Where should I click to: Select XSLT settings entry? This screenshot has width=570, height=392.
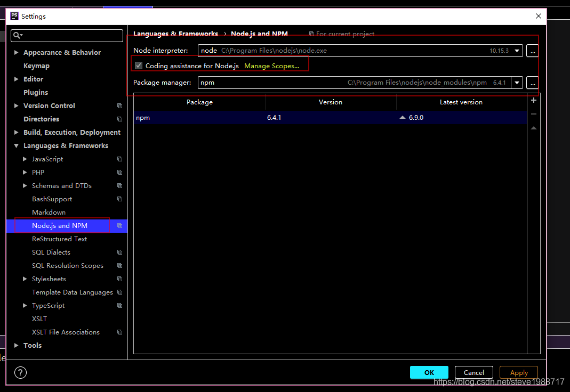(x=39, y=318)
